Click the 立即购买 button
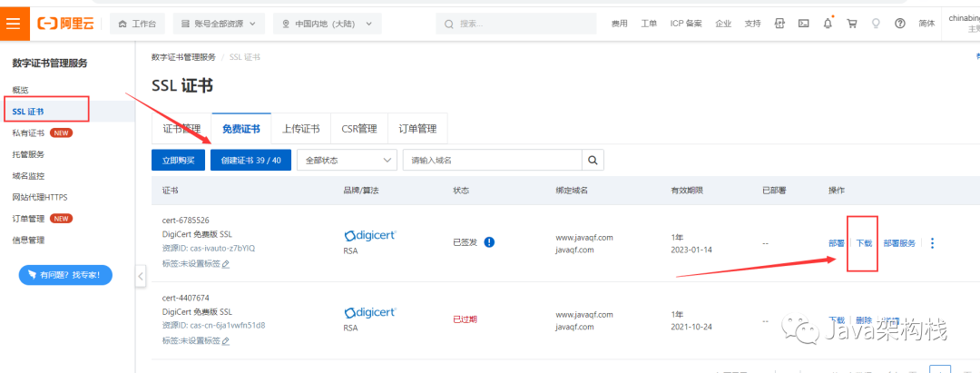Image resolution: width=980 pixels, height=373 pixels. [178, 160]
